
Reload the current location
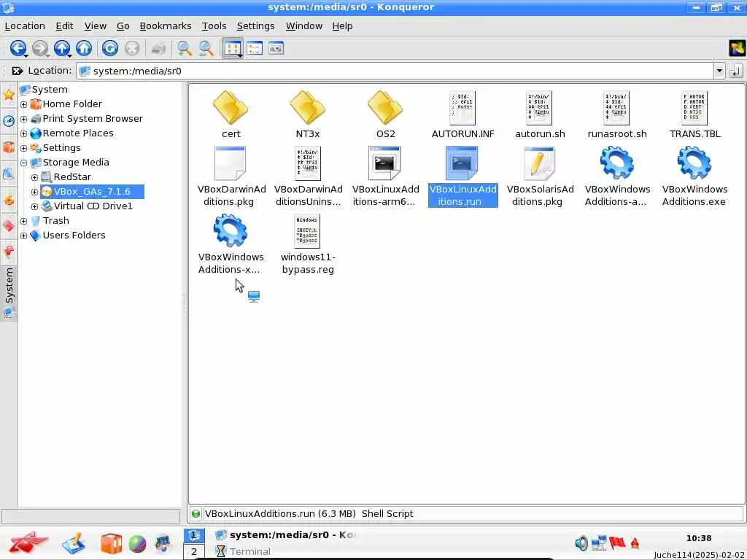click(x=110, y=48)
